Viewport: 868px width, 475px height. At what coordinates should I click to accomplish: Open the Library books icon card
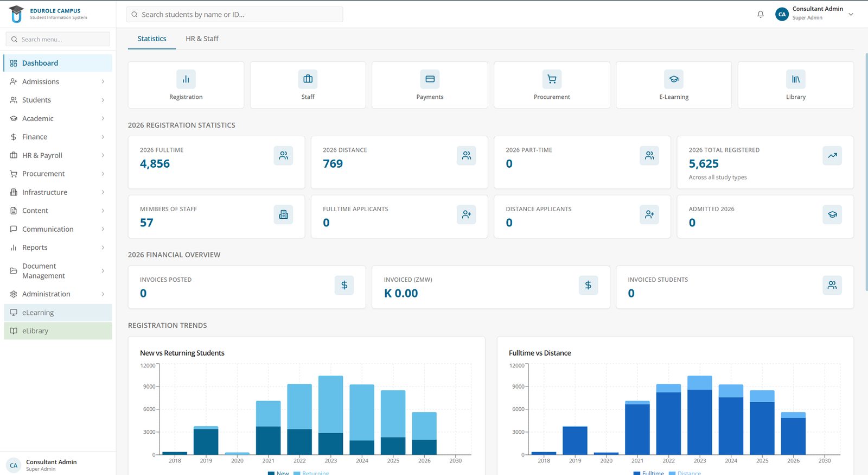click(796, 79)
